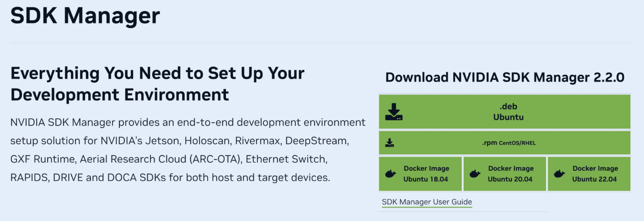Download the .rpm CentOS/RHEL package
644x221 pixels.
pos(504,143)
